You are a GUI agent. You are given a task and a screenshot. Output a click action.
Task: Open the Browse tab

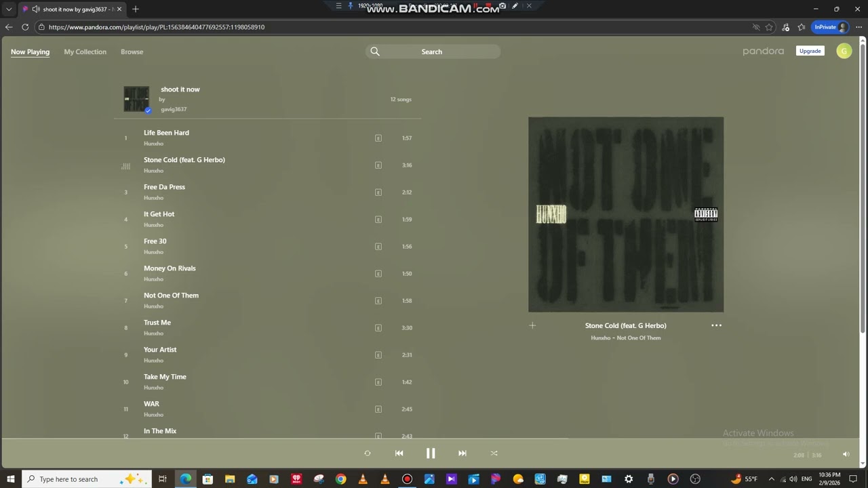[x=132, y=52]
